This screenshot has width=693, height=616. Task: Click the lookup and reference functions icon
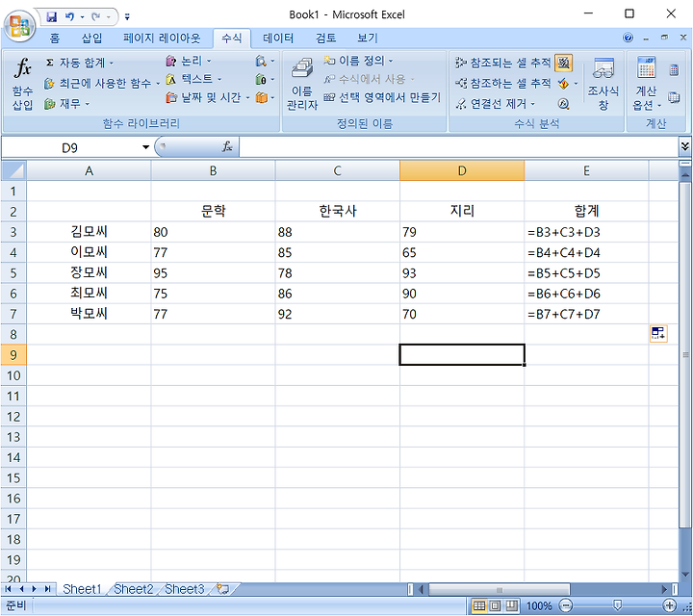point(261,61)
